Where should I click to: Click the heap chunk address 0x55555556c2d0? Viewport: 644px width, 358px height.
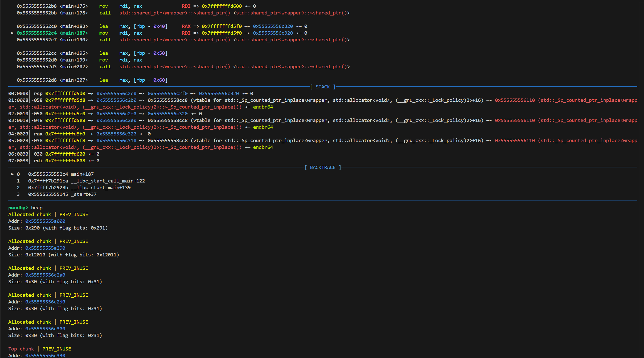coord(45,302)
